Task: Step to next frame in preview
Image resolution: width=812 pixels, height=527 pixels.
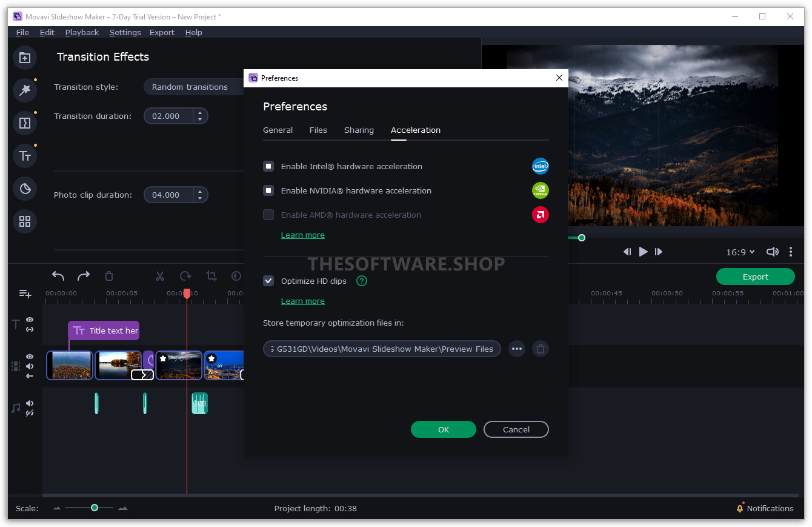Action: click(x=659, y=252)
